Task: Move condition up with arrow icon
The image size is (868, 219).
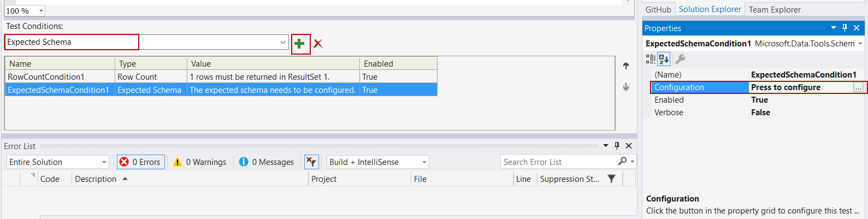Action: point(626,66)
